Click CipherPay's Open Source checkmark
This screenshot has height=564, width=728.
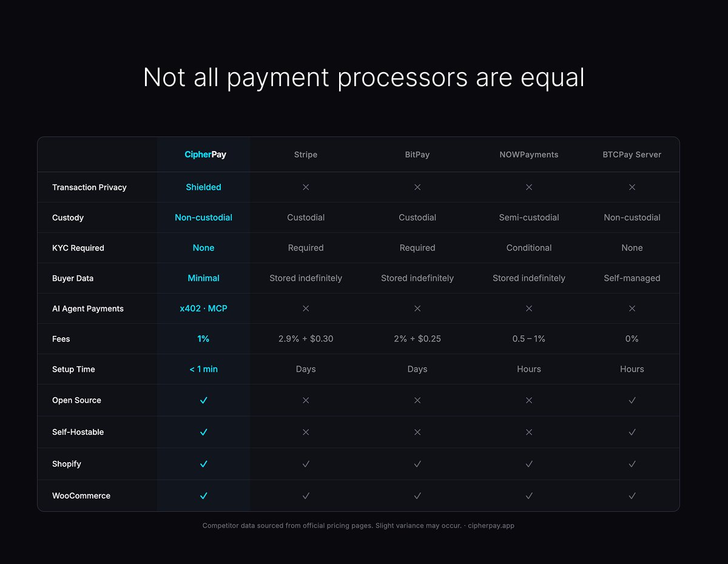204,400
